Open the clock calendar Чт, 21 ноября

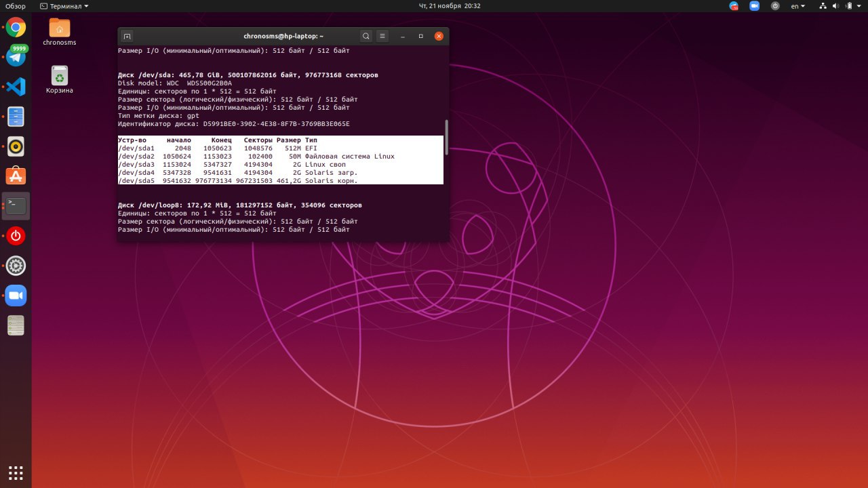point(450,5)
